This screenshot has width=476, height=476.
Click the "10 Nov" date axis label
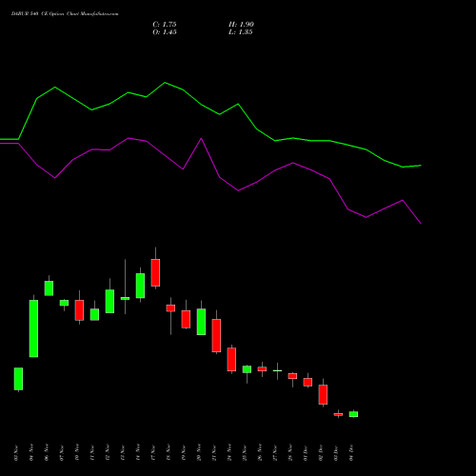(77, 453)
